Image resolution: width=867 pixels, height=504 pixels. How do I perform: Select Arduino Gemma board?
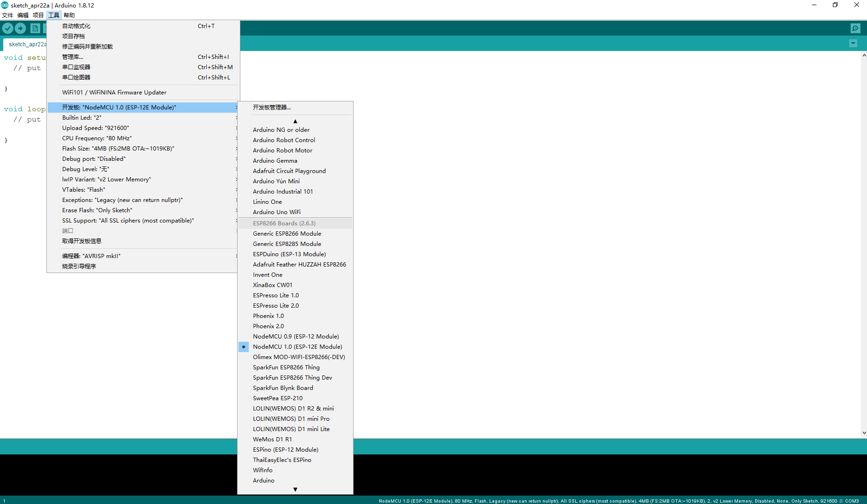(x=296, y=161)
